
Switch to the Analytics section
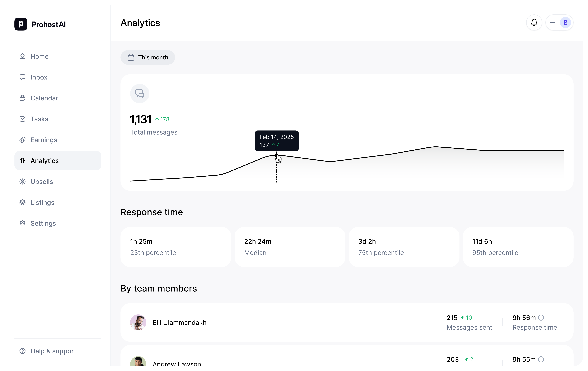click(x=44, y=161)
